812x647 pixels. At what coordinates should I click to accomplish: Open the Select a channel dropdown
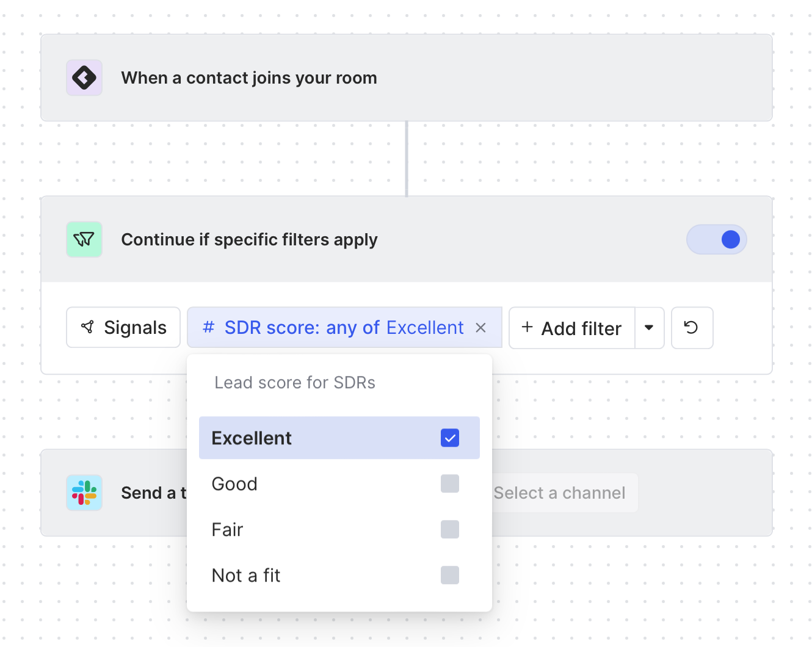point(559,493)
